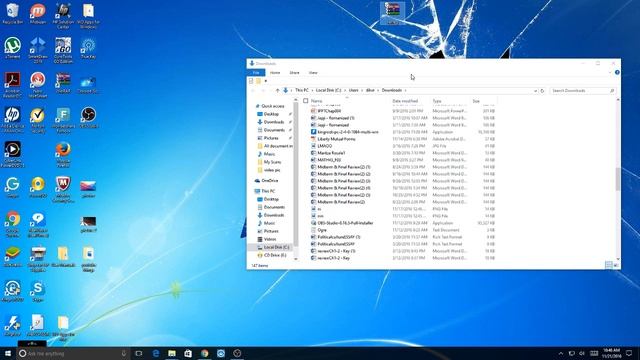640x360 pixels.
Task: Open Adobe Acrobat Reader desktop shortcut
Action: tap(13, 84)
